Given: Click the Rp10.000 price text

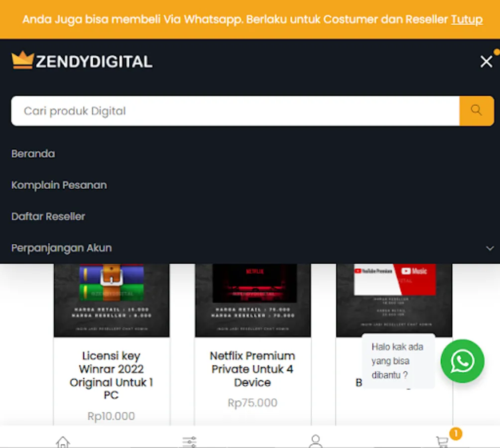Looking at the screenshot, I should pos(111,416).
